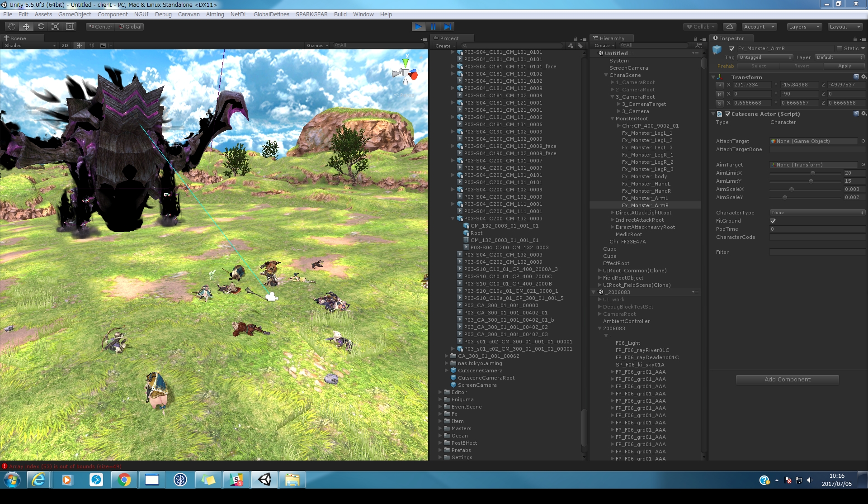
Task: Open the GameObject menu
Action: pos(75,14)
